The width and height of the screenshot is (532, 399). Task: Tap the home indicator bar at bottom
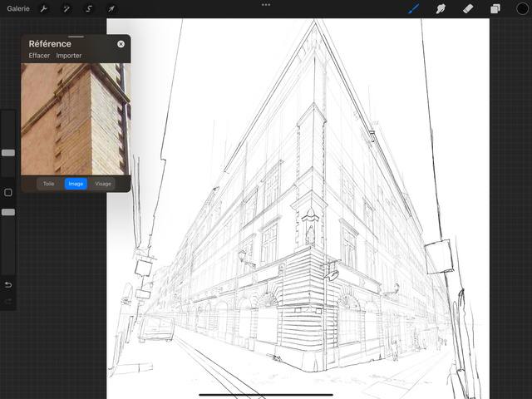266,395
